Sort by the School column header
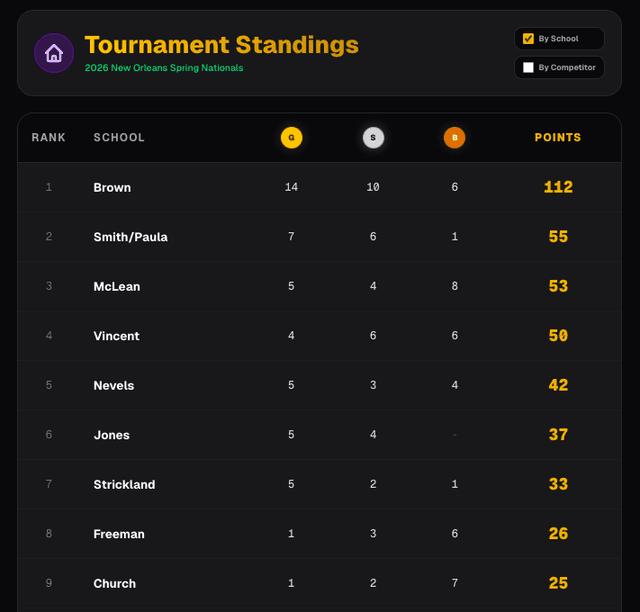Image resolution: width=640 pixels, height=612 pixels. click(x=119, y=138)
